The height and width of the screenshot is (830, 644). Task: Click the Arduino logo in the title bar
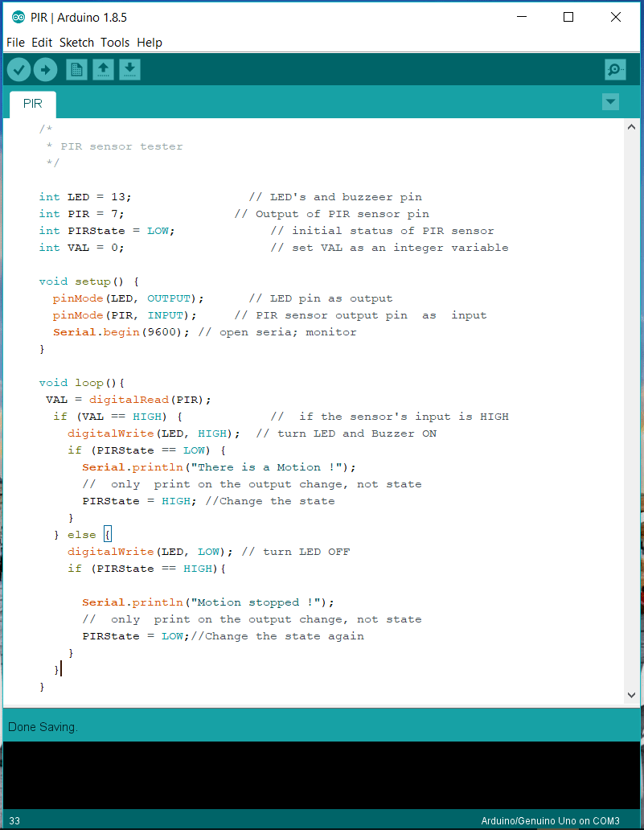click(x=18, y=18)
